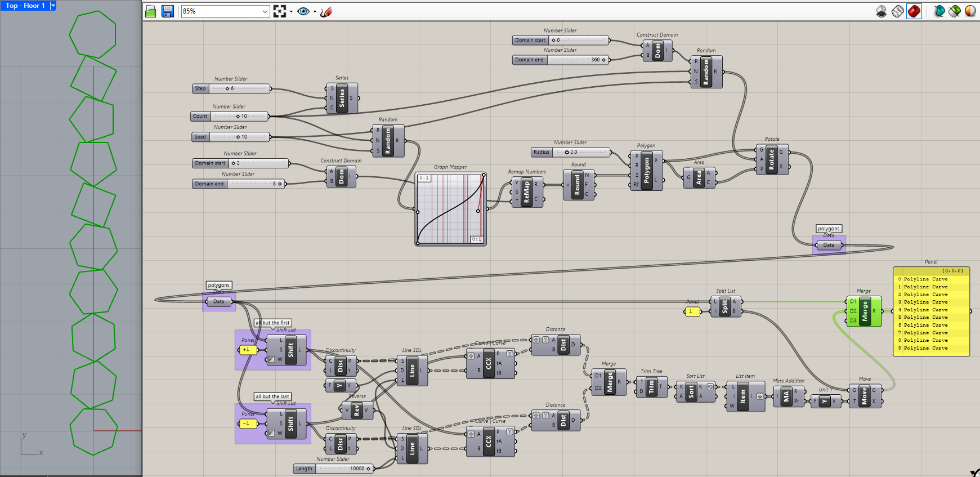Switch to wireframe preview mode
980x477 pixels.
click(x=898, y=11)
